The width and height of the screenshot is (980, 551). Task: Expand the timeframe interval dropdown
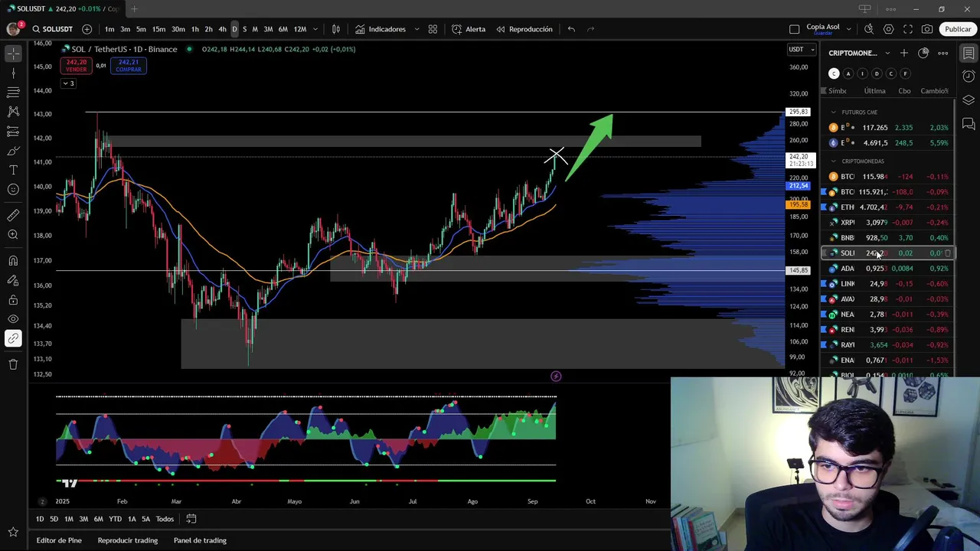click(x=315, y=29)
